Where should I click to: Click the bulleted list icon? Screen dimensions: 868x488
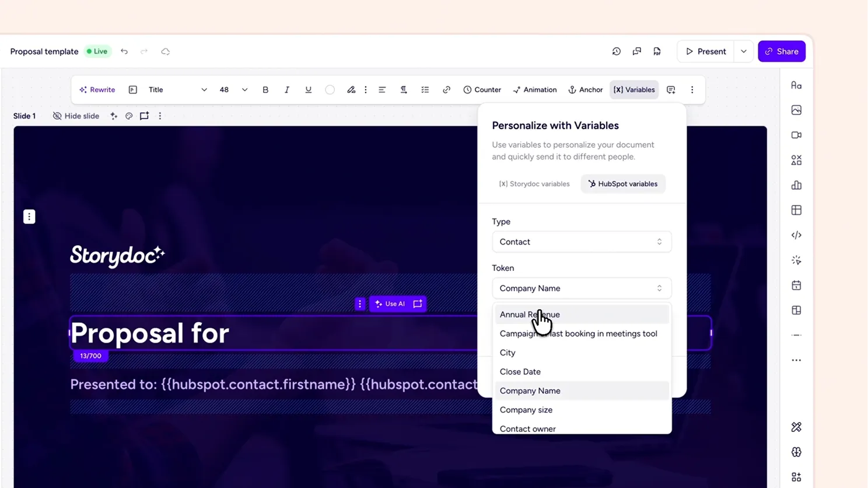tap(425, 90)
